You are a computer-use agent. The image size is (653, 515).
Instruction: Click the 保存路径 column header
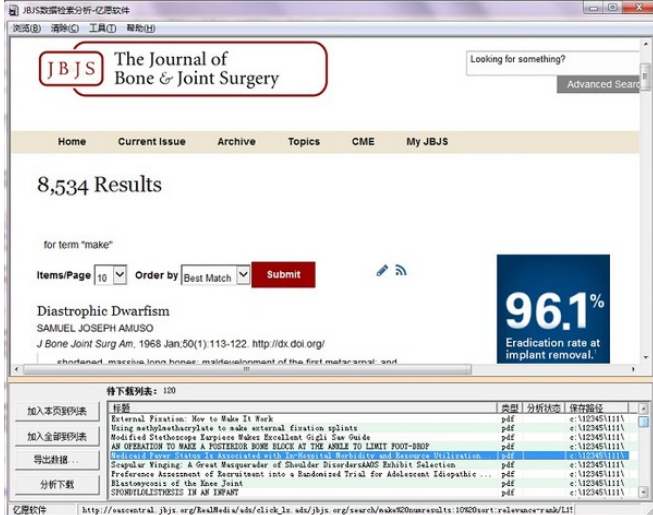point(596,408)
